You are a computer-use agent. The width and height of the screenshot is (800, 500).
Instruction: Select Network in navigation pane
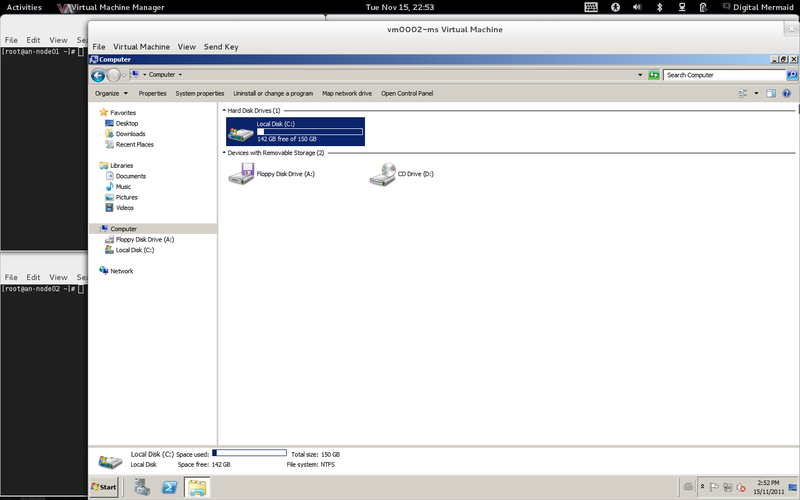[x=121, y=271]
